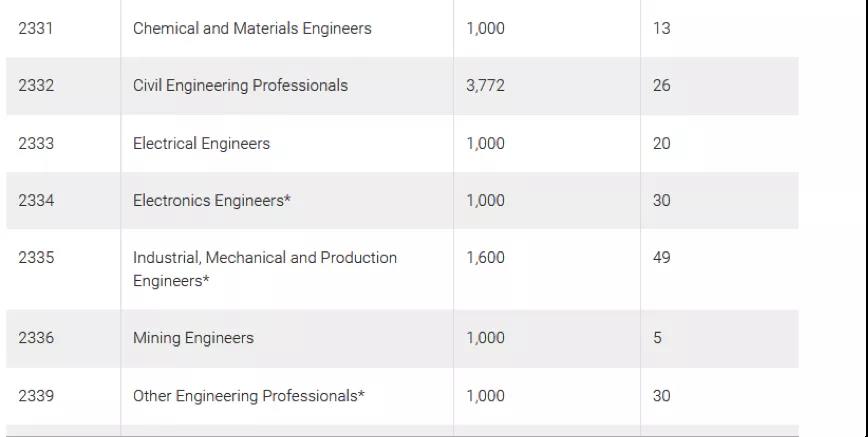Screen dimensions: 868x437
Task: Select value 26 in Civil Engineering row
Action: pos(662,85)
